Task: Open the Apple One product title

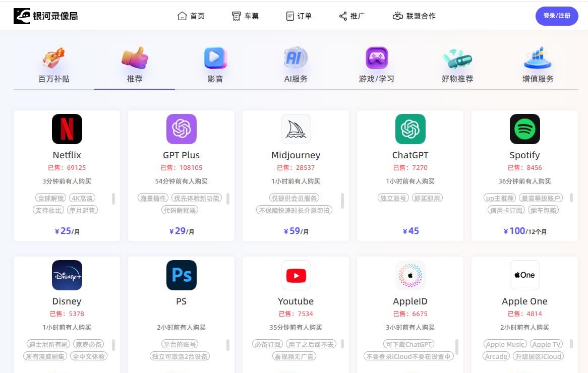Action: pyautogui.click(x=524, y=301)
